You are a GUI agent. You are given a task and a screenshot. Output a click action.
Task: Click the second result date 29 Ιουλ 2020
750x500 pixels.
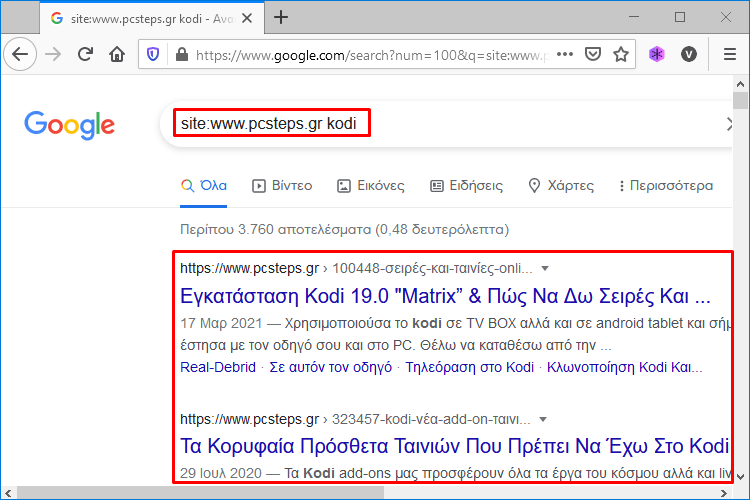click(x=221, y=473)
